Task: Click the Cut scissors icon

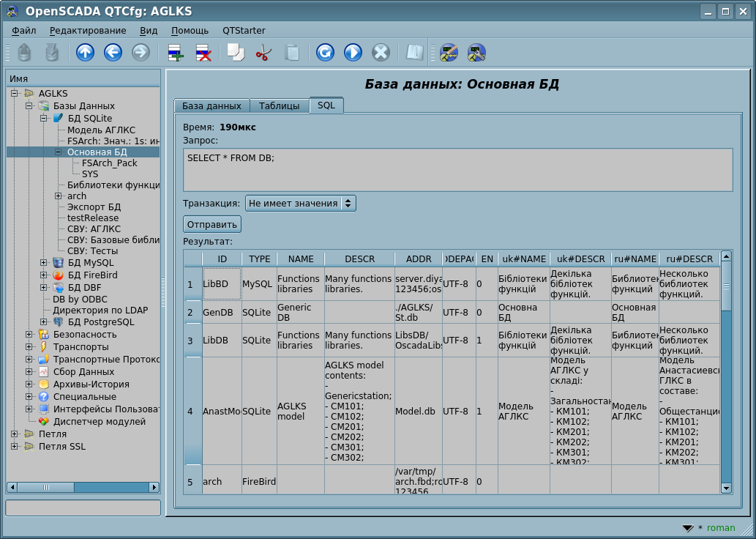Action: pos(263,53)
